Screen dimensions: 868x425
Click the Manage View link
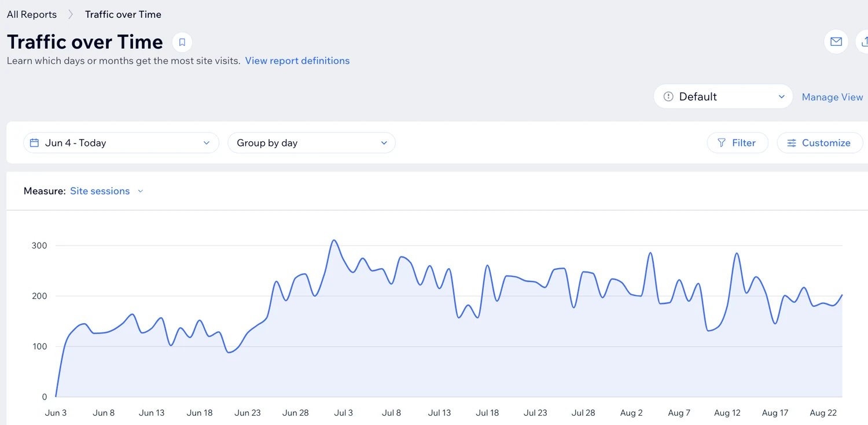[832, 97]
